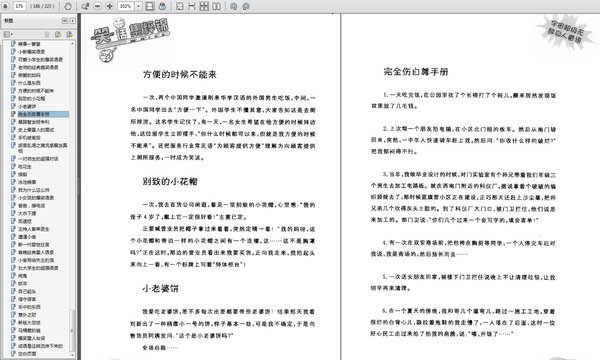The height and width of the screenshot is (360, 600).
Task: Click the page number field showing 175
Action: tap(20, 6)
